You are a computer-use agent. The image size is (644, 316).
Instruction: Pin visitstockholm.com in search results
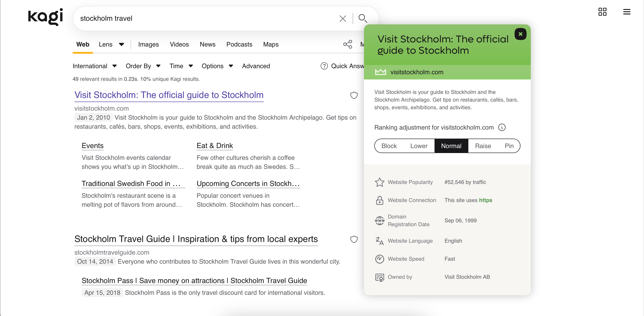pyautogui.click(x=509, y=146)
